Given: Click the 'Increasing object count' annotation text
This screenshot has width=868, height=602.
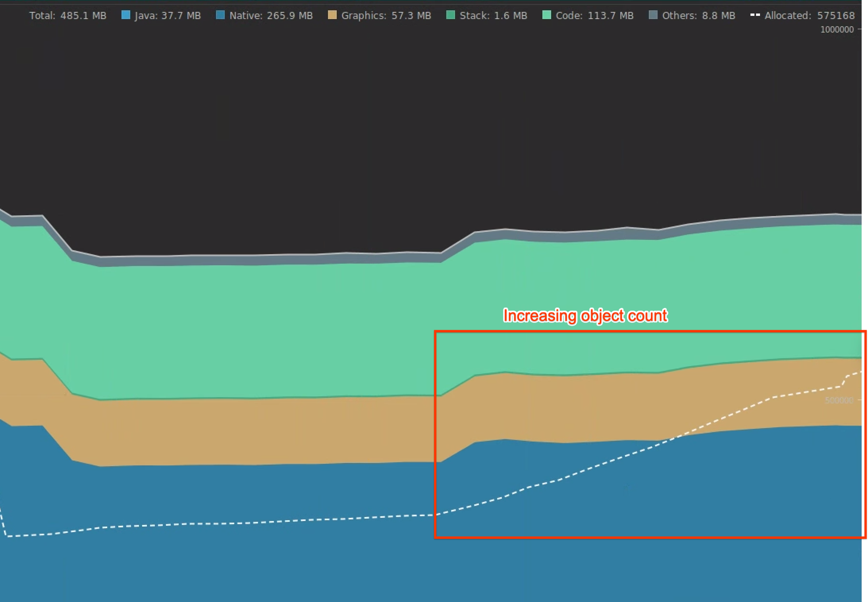Looking at the screenshot, I should coord(585,316).
